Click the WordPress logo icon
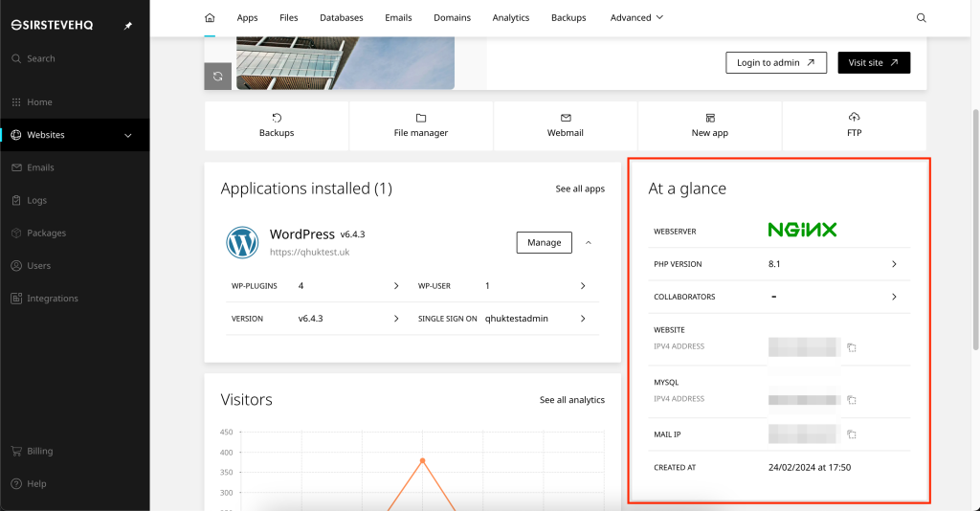The image size is (980, 511). 242,242
